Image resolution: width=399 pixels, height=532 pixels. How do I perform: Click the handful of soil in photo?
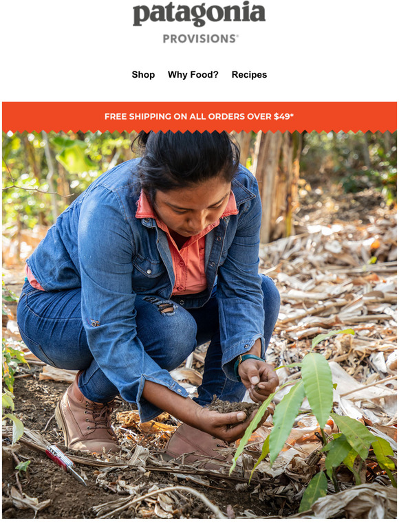(x=232, y=406)
